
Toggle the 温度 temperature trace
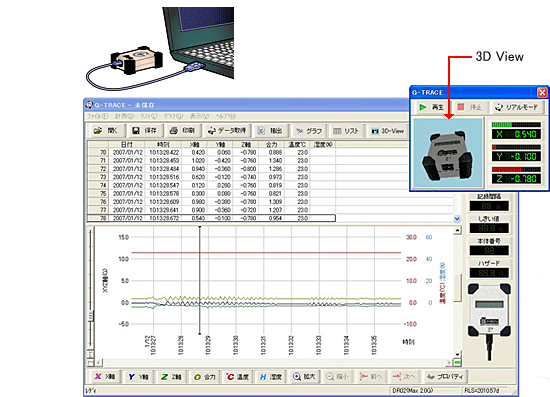click(237, 377)
